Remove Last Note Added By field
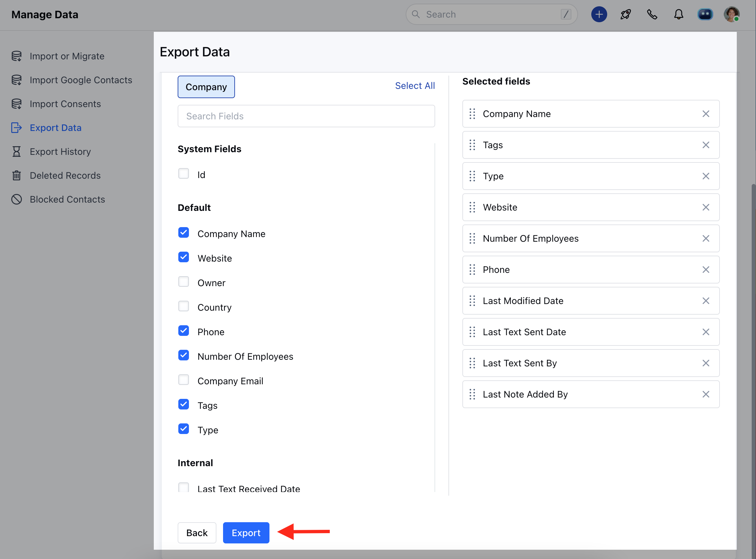The width and height of the screenshot is (756, 559). coord(706,395)
